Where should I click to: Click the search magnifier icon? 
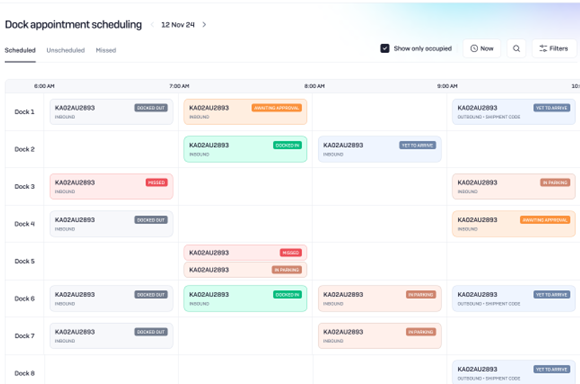(x=516, y=48)
